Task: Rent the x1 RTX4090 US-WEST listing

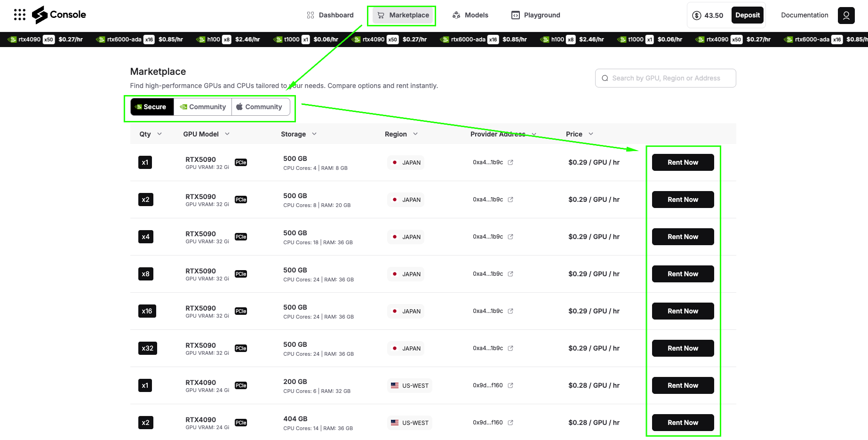Action: [683, 385]
